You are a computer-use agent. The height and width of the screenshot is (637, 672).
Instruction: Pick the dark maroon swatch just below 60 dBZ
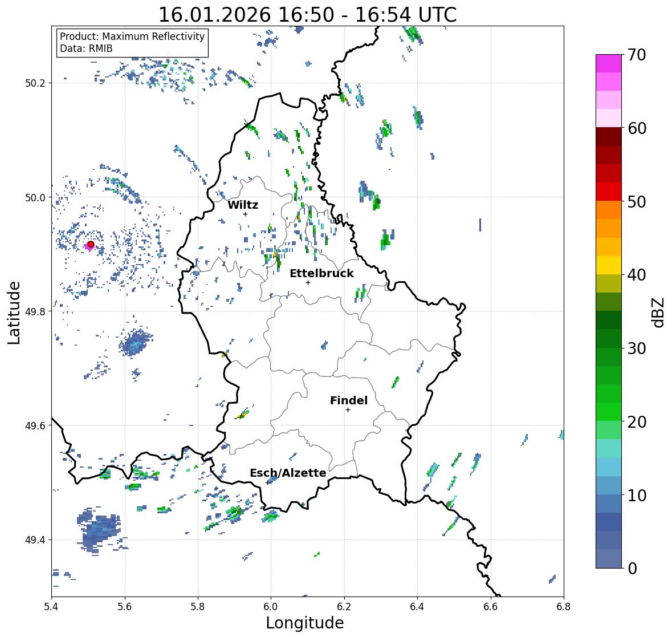[x=609, y=137]
